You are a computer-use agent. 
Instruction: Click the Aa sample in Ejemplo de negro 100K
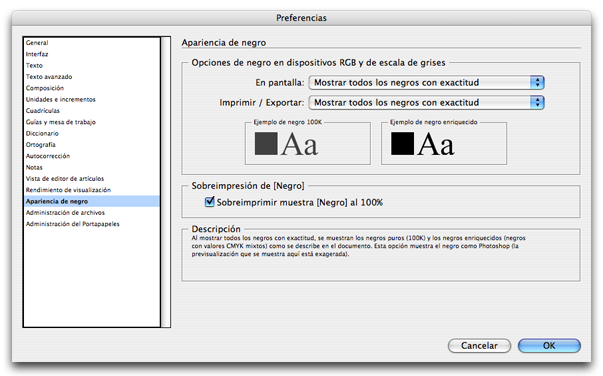pyautogui.click(x=300, y=145)
